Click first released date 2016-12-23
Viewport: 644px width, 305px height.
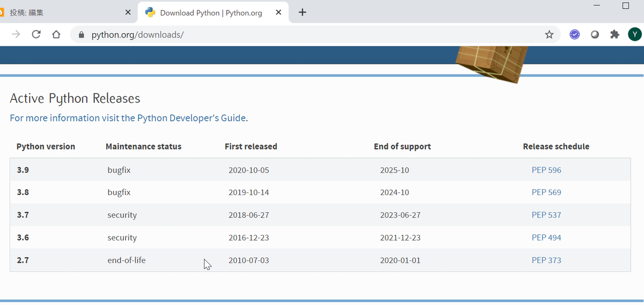point(248,237)
